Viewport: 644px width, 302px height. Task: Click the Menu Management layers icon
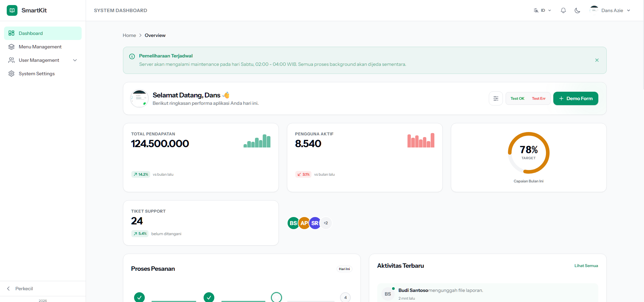point(11,47)
